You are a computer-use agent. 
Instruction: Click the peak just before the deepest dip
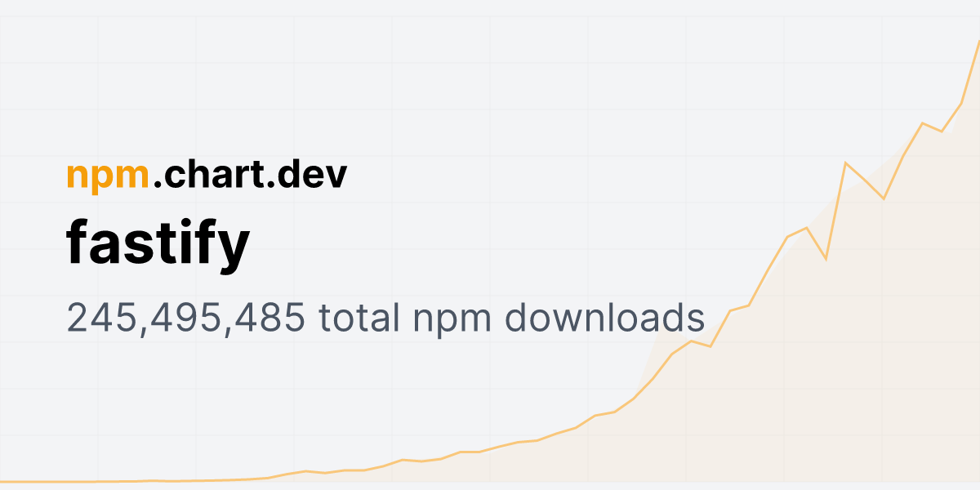[806, 228]
